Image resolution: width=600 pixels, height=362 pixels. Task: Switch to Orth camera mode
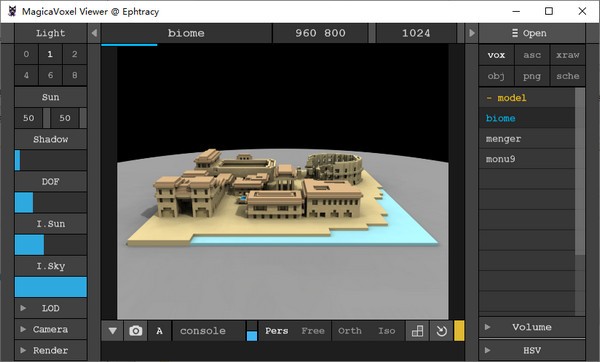(350, 331)
